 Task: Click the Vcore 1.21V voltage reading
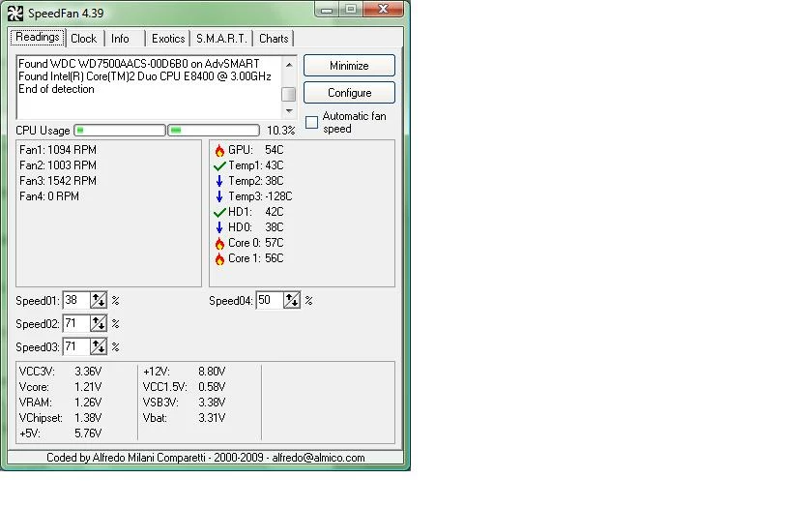[x=61, y=387]
